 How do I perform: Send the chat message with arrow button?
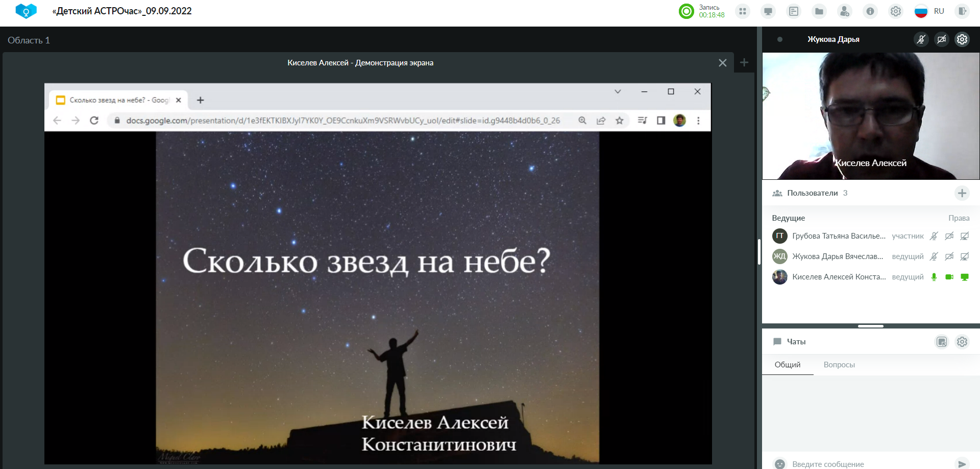[962, 464]
